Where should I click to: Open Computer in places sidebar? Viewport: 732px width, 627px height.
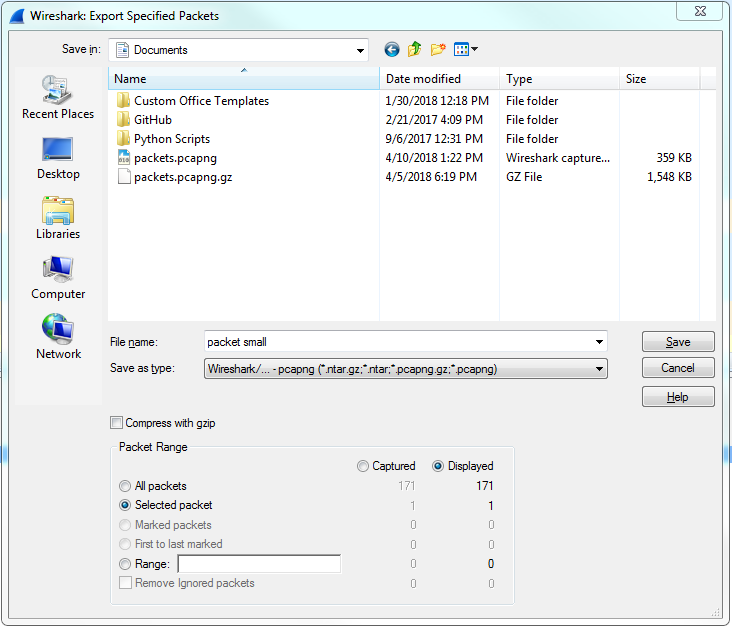coord(57,278)
